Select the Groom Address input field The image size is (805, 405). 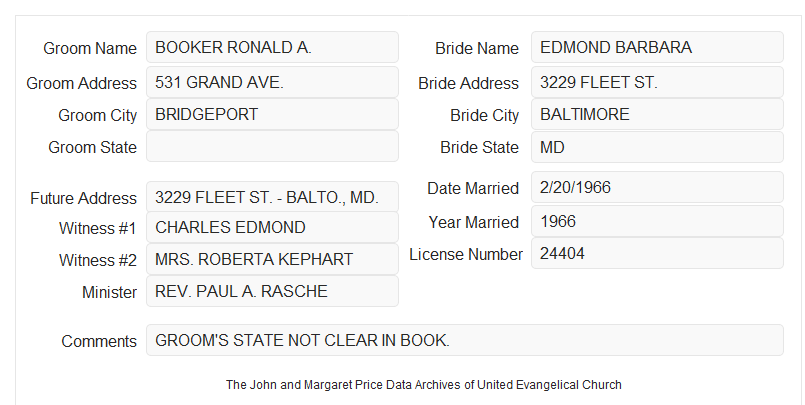pos(272,82)
